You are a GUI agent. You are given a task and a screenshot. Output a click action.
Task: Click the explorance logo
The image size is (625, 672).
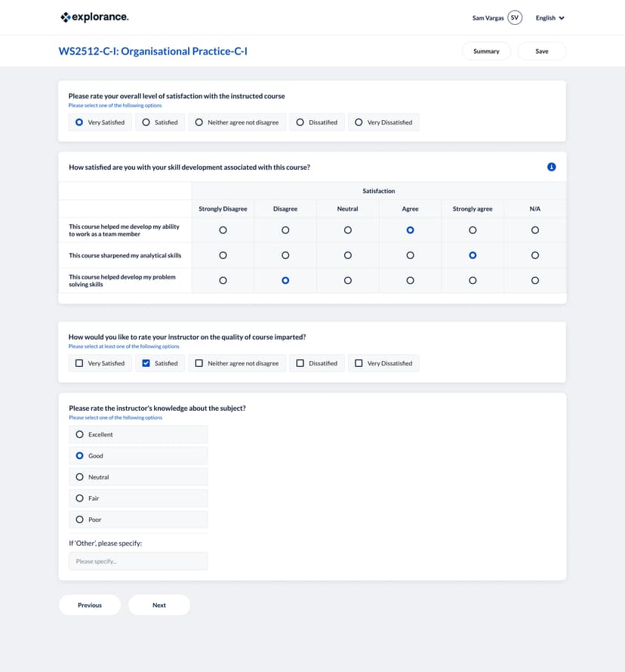pos(94,17)
